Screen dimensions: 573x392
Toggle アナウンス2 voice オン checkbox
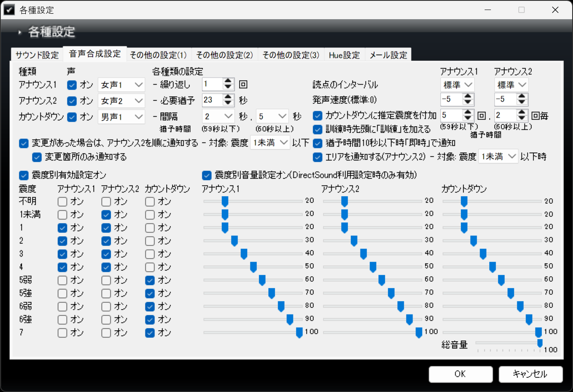click(x=72, y=101)
